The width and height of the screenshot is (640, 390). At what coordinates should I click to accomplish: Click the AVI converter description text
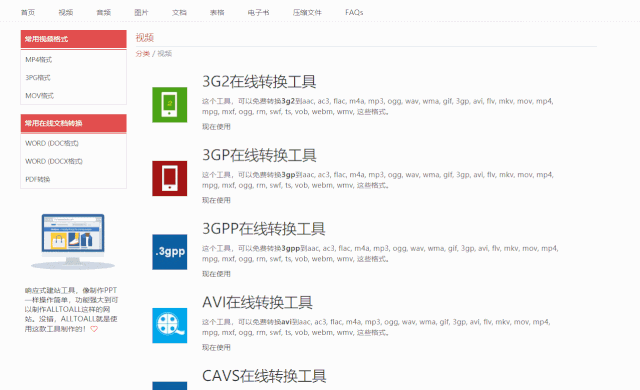coord(376,327)
